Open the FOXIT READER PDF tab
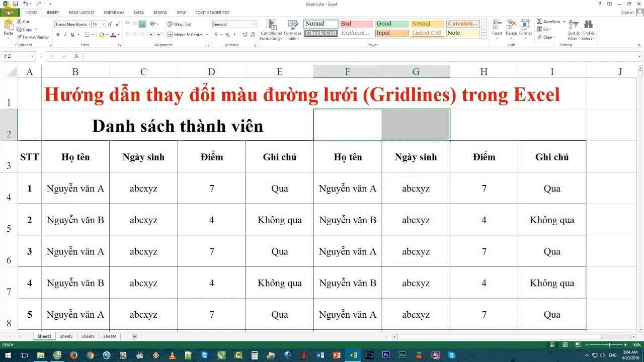The height and width of the screenshot is (362, 644). (212, 13)
